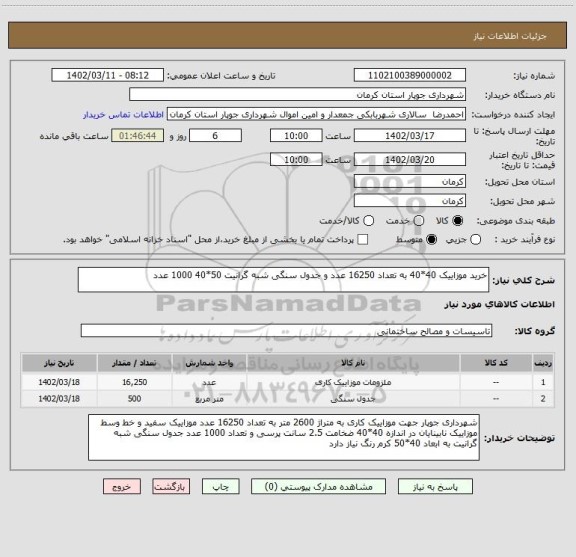Click the نام کالا column header
Screen dimensions: 576x557
click(353, 363)
